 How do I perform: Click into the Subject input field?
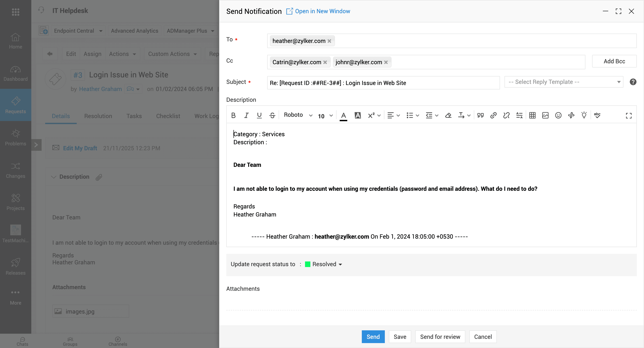pos(383,83)
